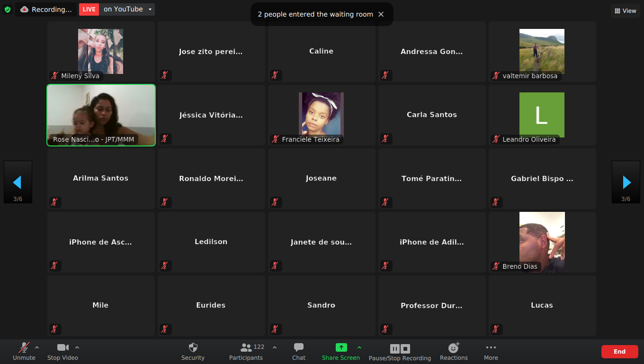This screenshot has width=644, height=364.
Task: Click the name Caline
Action: tap(321, 51)
